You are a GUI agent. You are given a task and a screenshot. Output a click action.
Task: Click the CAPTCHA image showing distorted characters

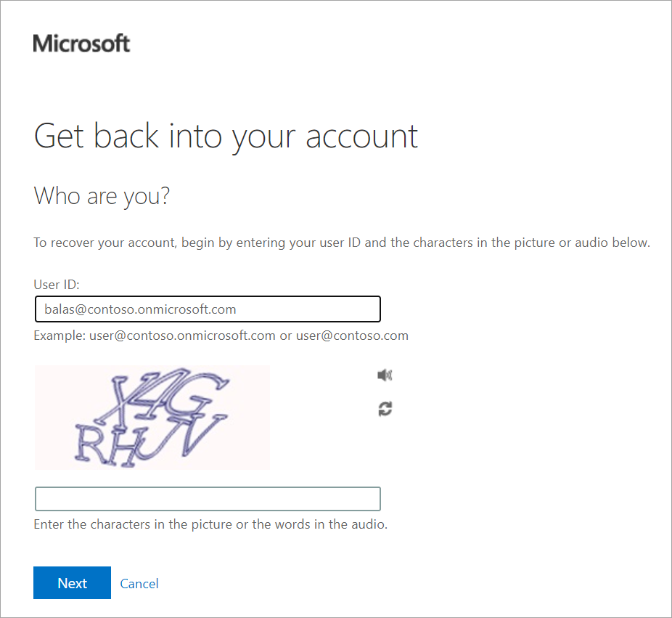click(x=152, y=418)
